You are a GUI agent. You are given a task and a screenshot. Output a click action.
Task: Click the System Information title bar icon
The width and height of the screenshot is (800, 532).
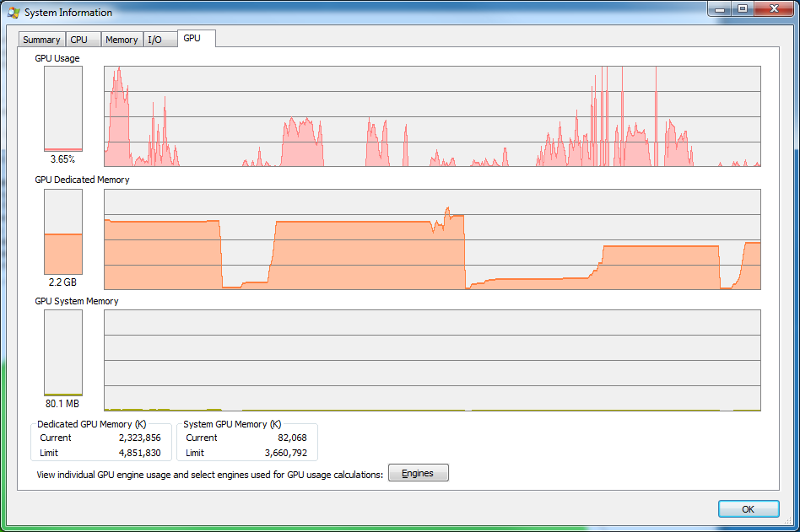[14, 13]
